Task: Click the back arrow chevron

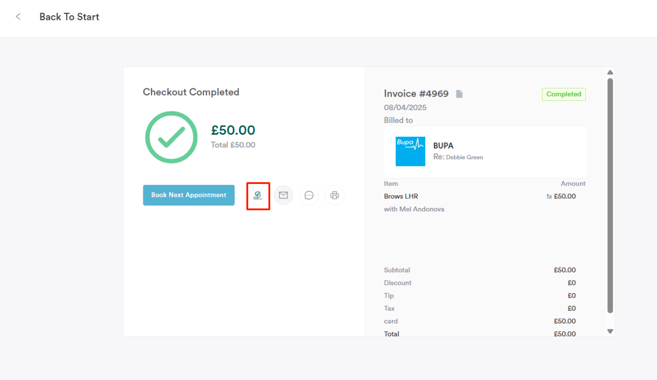Action: coord(18,17)
